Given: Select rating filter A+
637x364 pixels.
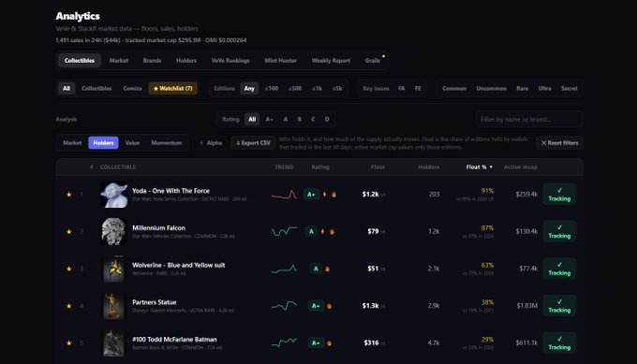Looking at the screenshot, I should [270, 119].
